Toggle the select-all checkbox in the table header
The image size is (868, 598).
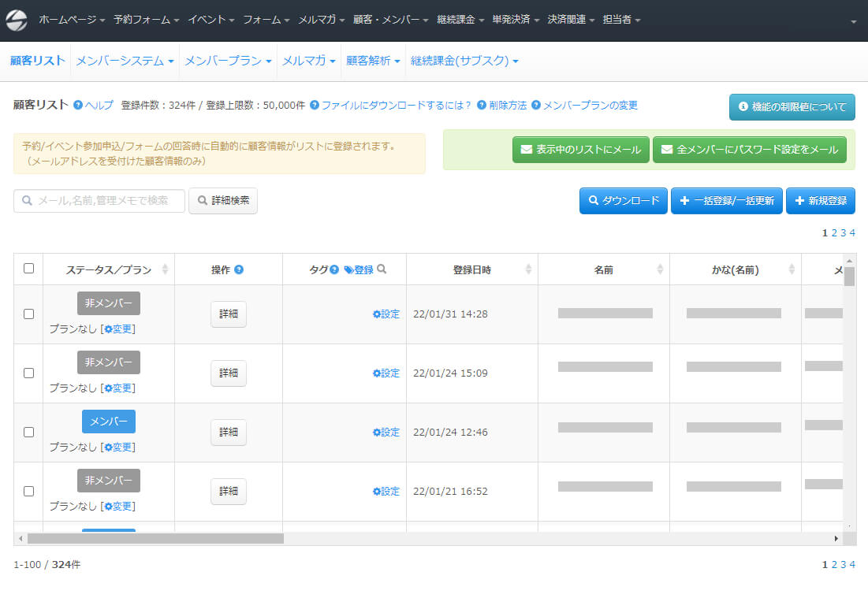click(x=29, y=269)
